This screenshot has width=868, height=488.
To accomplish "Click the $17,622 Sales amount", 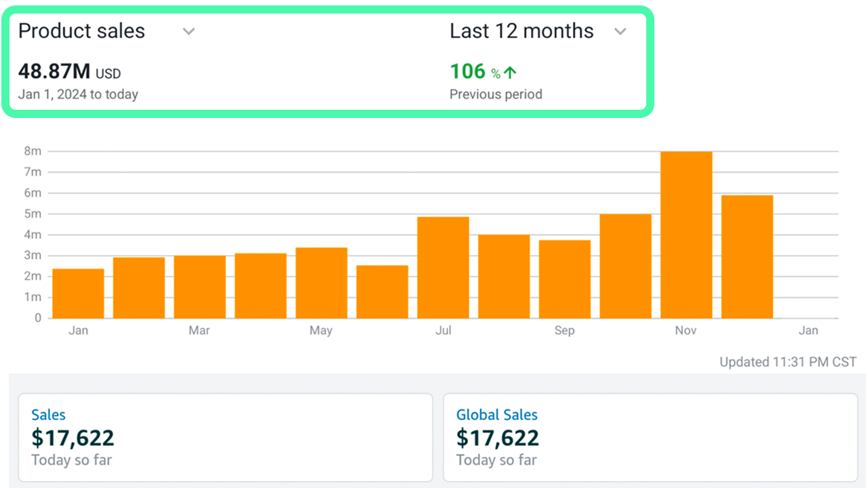I will pos(73,438).
